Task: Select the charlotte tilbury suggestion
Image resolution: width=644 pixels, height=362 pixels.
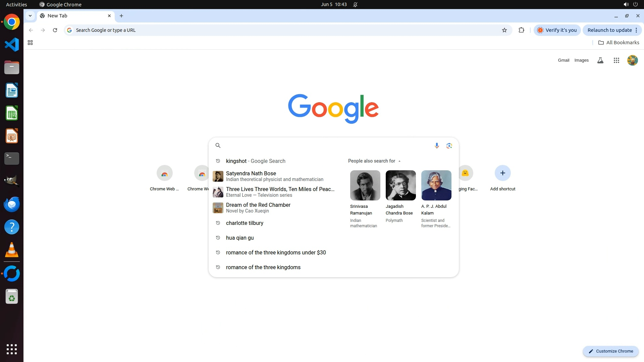Action: pos(245,223)
